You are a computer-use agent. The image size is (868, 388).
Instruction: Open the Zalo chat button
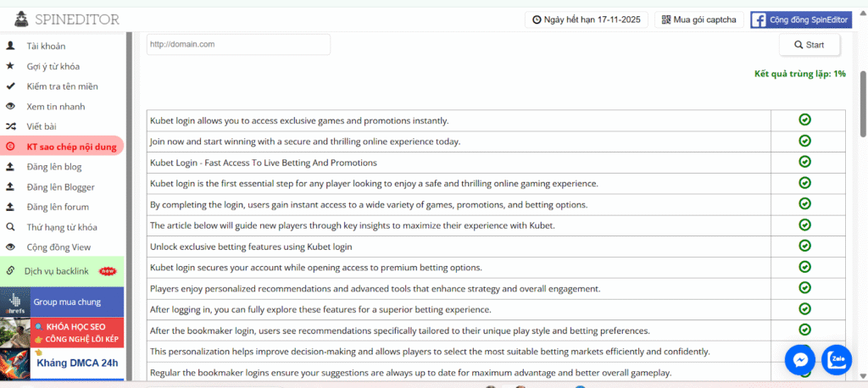coord(837,359)
